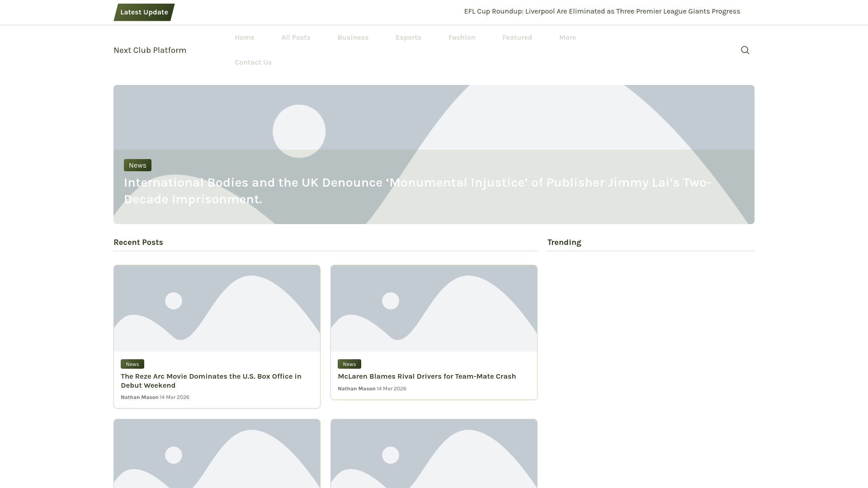Viewport: 868px width, 488px height.
Task: Open the Home menu item
Action: point(244,38)
